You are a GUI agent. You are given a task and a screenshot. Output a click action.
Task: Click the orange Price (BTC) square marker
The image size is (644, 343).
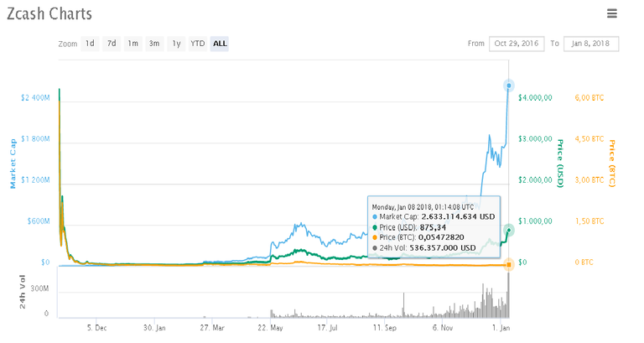509,264
